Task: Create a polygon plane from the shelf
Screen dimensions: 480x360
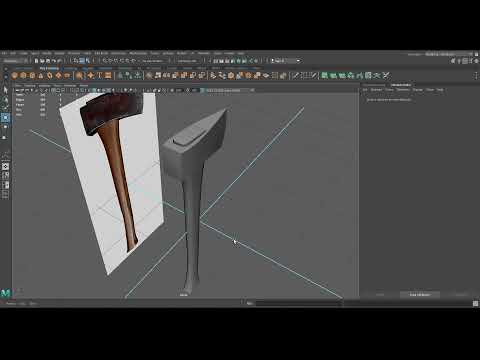Action: (x=58, y=76)
